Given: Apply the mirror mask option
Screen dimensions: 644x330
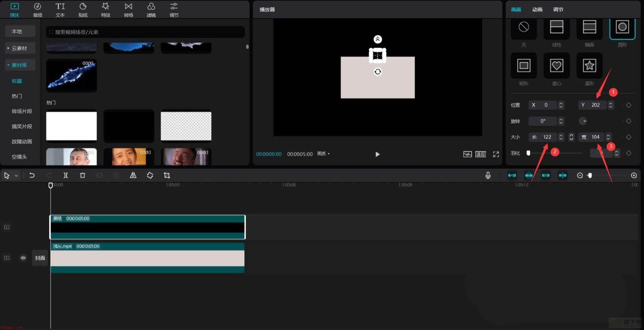Looking at the screenshot, I should pyautogui.click(x=589, y=27).
